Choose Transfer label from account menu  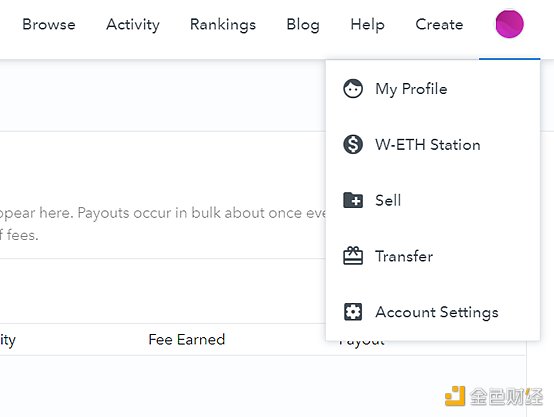tap(404, 256)
